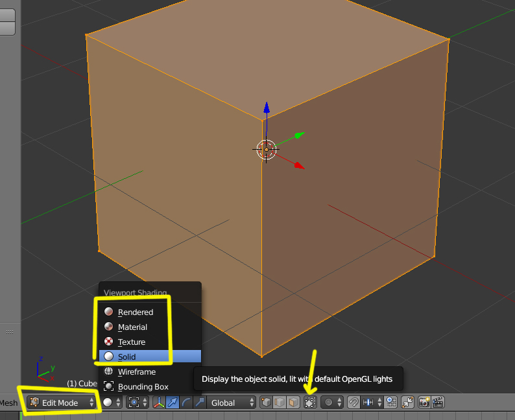Image resolution: width=515 pixels, height=420 pixels.
Task: Click the white manipulator center circle
Action: pyautogui.click(x=266, y=150)
